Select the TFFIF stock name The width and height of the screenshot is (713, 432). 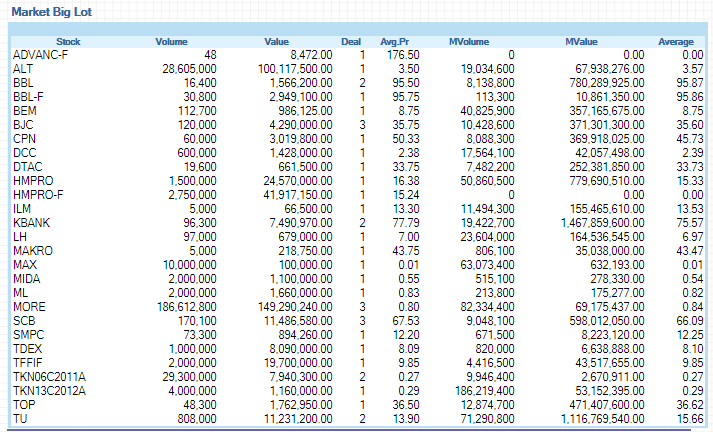[27, 363]
